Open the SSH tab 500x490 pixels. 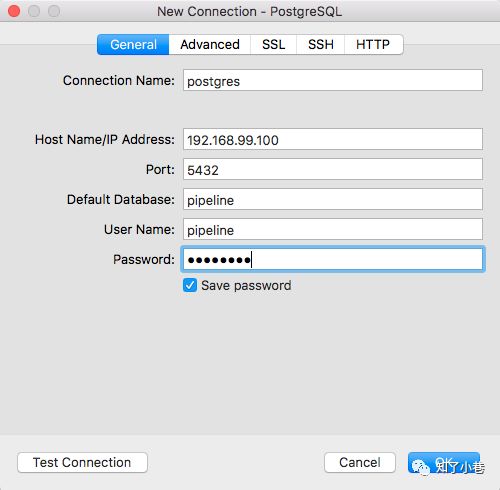[x=320, y=44]
